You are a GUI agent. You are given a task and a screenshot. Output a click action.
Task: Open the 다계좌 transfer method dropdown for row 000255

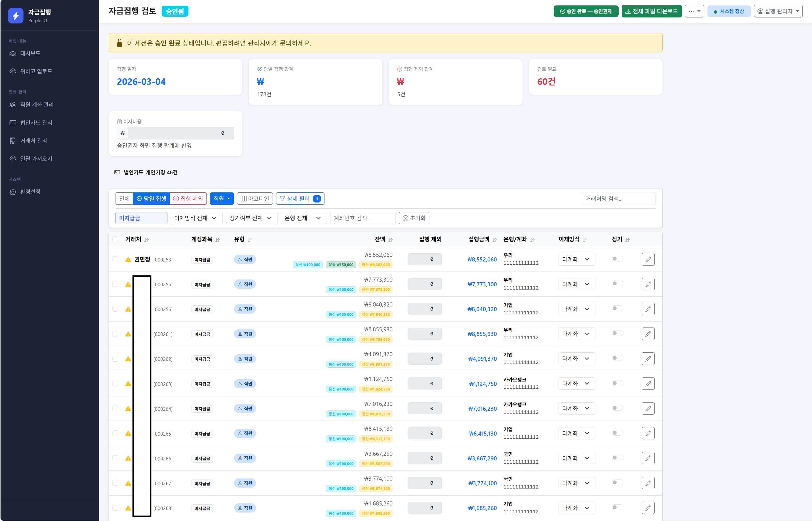576,284
